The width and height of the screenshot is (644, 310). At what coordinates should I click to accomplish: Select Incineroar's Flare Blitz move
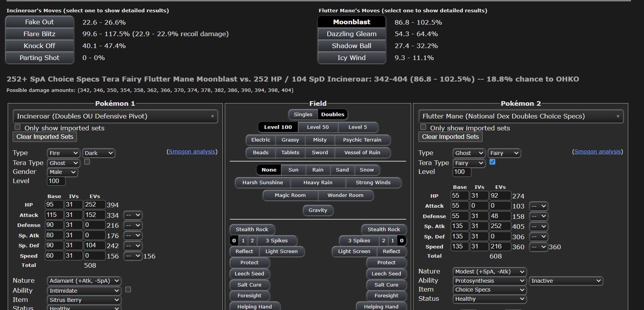[x=40, y=34]
